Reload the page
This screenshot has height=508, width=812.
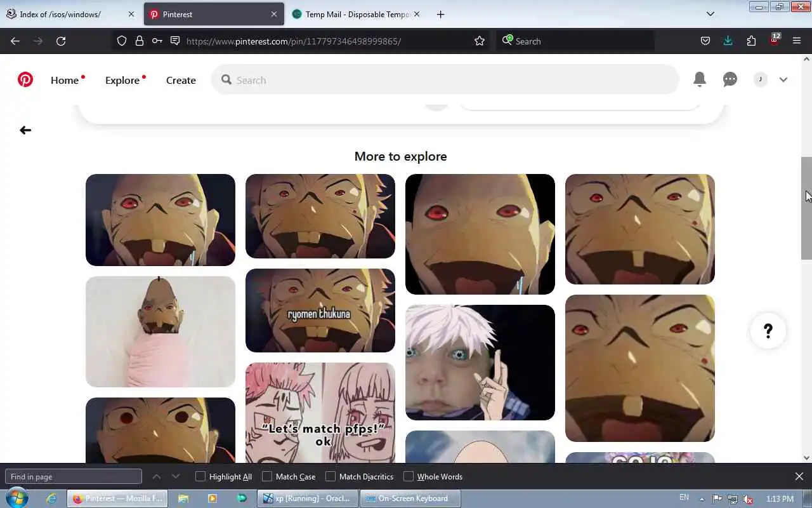61,41
